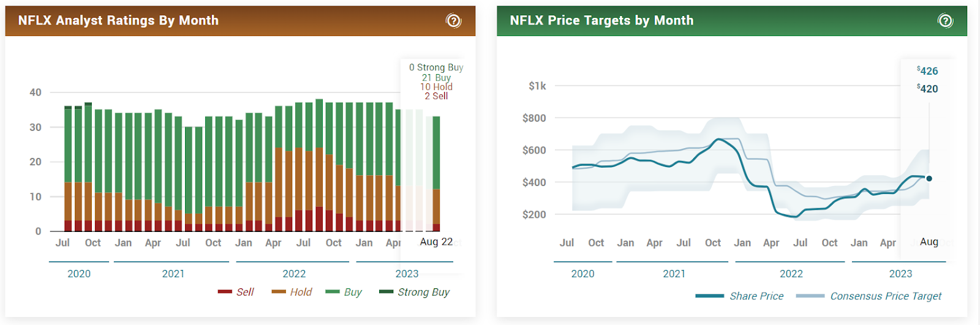Image resolution: width=980 pixels, height=325 pixels.
Task: Click the 2021 year label under ratings chart
Action: [173, 274]
